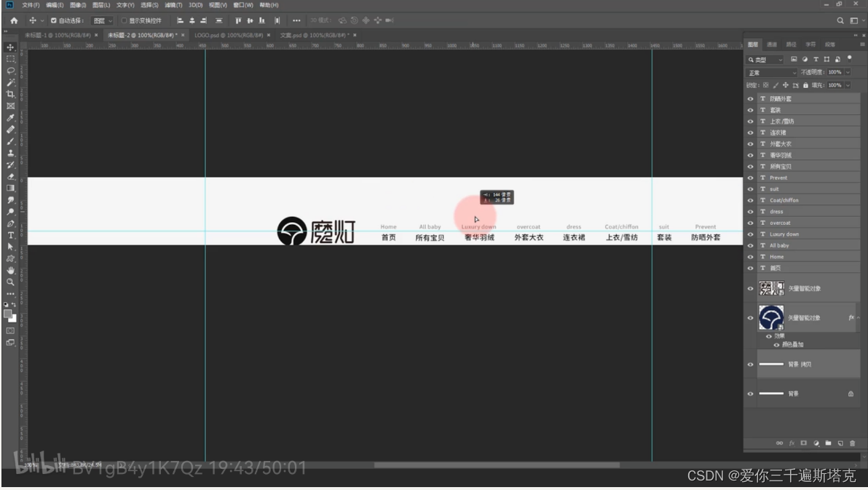Open the layers panel options menu
Viewport: 868px width, 490px height.
click(x=862, y=44)
